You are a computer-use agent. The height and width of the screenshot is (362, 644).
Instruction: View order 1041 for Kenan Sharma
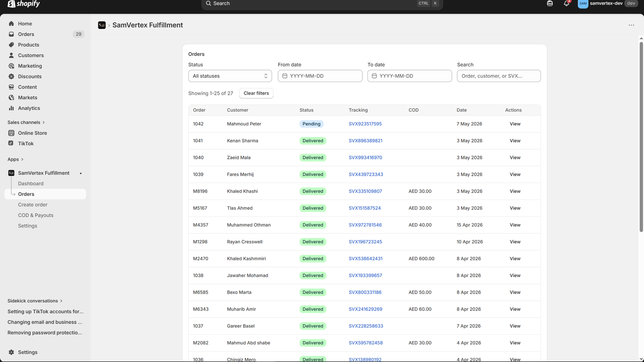(x=515, y=141)
